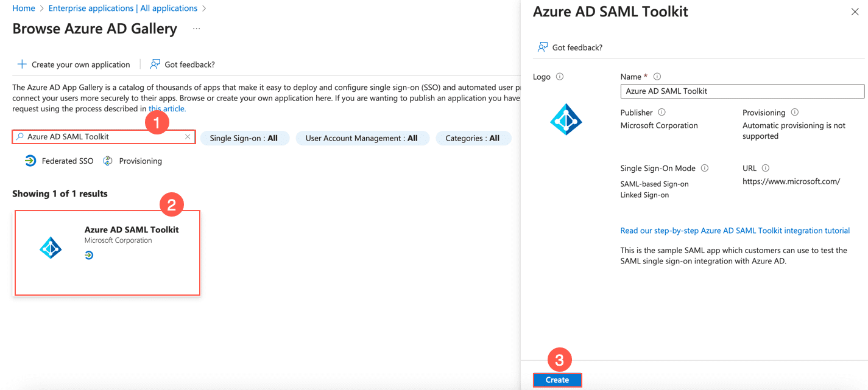
Task: Go to Home breadcrumb
Action: [x=24, y=9]
